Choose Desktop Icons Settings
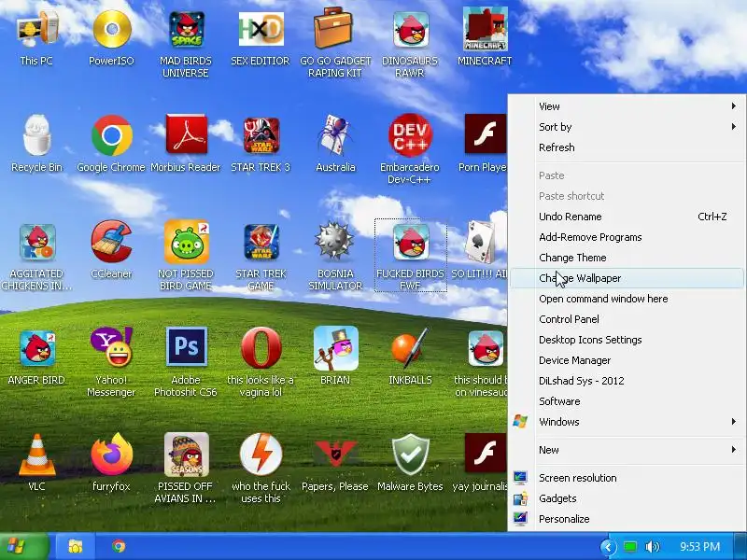Image resolution: width=747 pixels, height=560 pixels. click(x=627, y=340)
